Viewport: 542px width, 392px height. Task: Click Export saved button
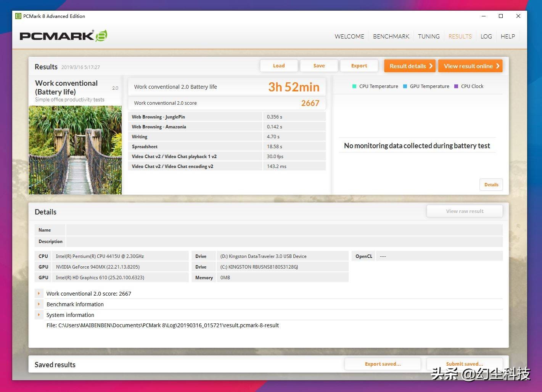383,364
